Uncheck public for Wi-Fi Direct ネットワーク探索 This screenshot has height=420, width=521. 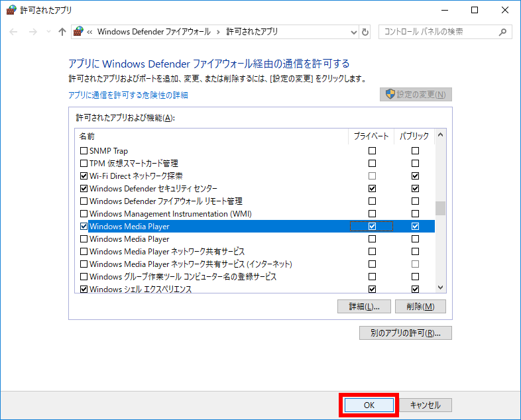(415, 176)
